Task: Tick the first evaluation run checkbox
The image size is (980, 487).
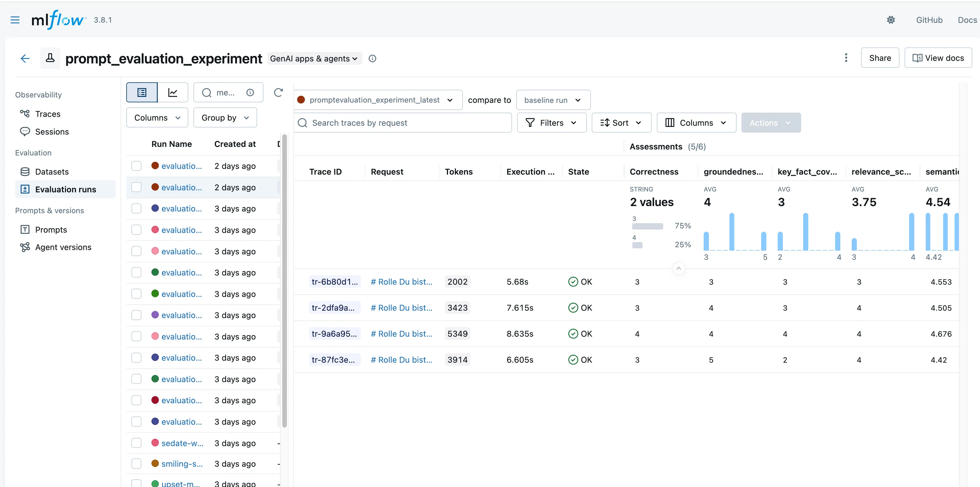Action: [136, 166]
